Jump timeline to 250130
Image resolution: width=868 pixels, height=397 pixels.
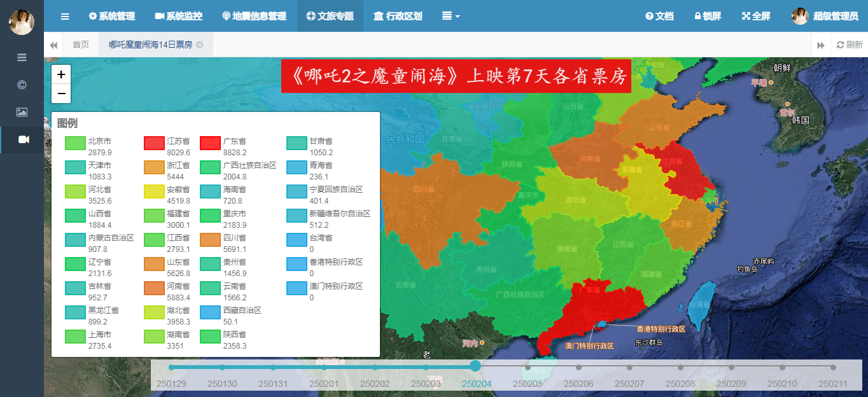pyautogui.click(x=222, y=367)
